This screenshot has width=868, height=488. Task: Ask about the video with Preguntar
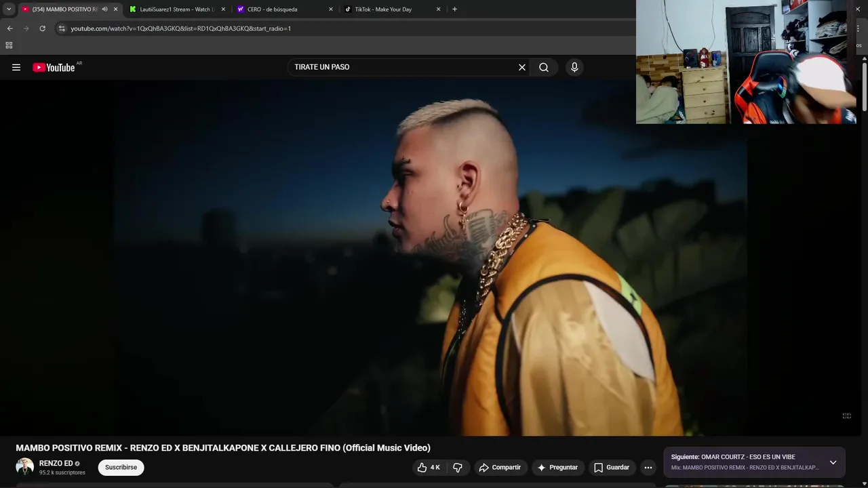(557, 468)
